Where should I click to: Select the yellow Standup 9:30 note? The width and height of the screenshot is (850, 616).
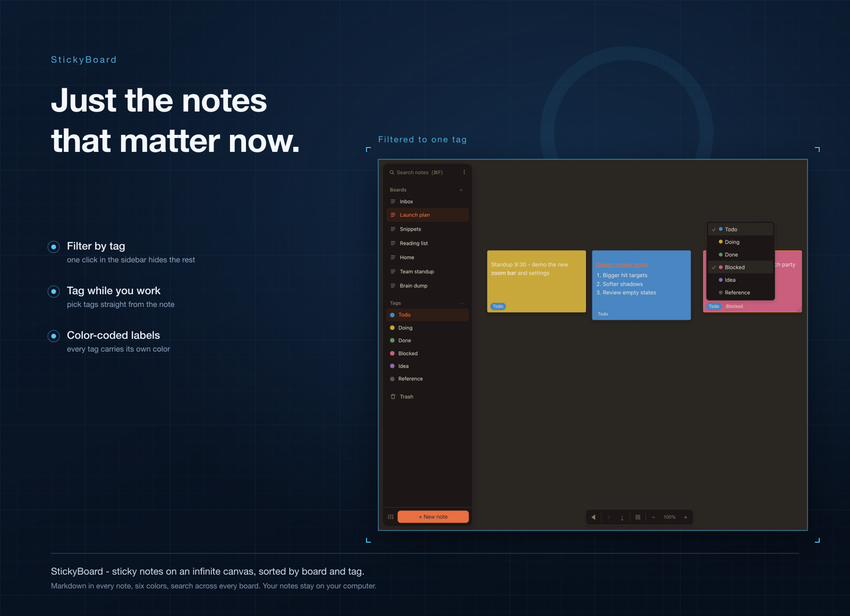click(537, 281)
